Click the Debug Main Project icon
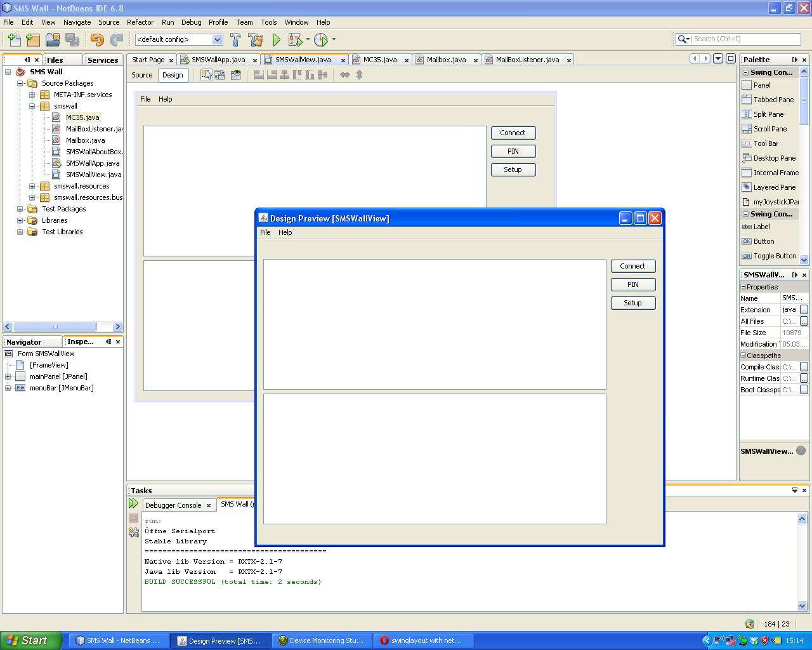812x650 pixels. (295, 39)
